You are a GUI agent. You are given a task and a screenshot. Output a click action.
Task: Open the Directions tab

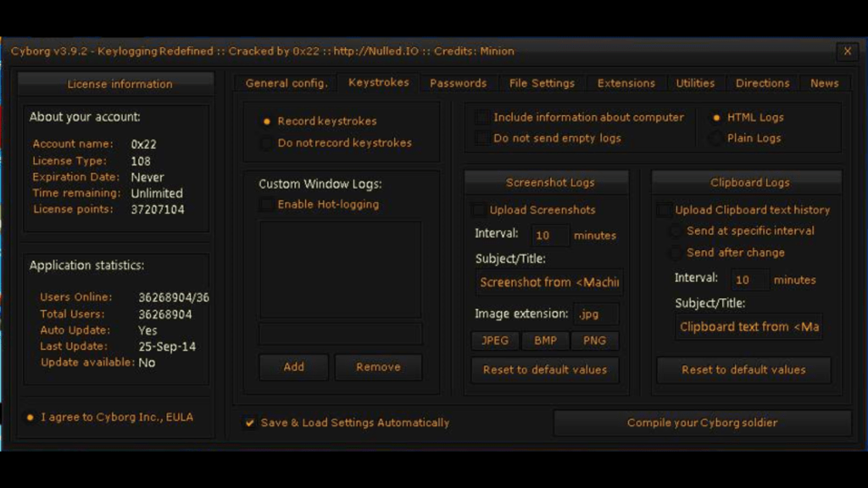click(762, 84)
